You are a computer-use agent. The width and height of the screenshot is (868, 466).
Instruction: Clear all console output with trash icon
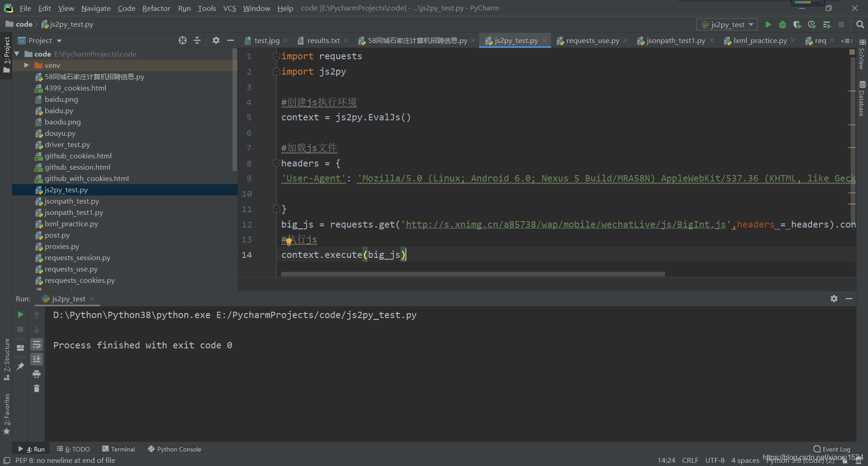(37, 389)
